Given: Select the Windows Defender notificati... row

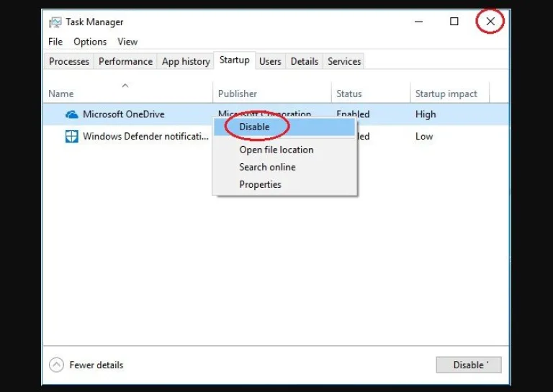Looking at the screenshot, I should (145, 137).
